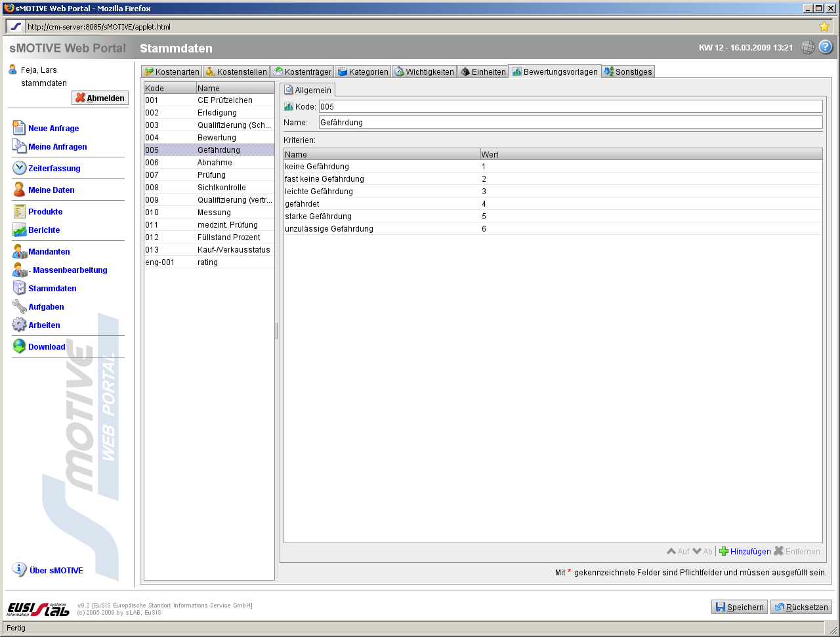Click the Über sMOTIVE info icon

click(x=19, y=570)
